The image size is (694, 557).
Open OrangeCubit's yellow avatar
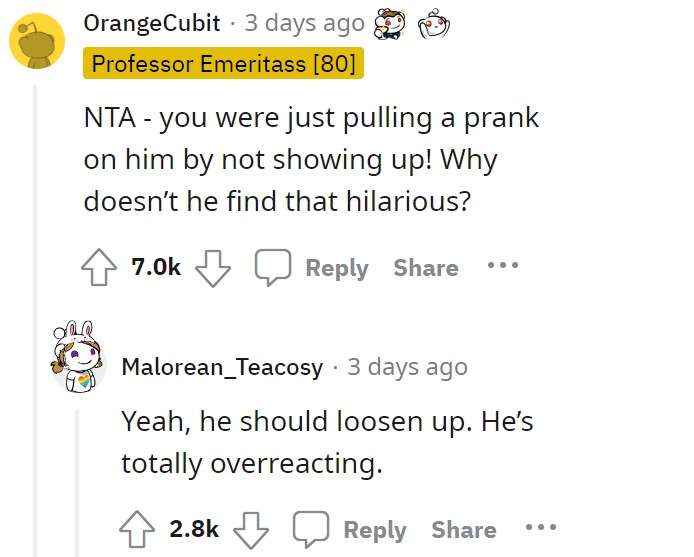[37, 41]
